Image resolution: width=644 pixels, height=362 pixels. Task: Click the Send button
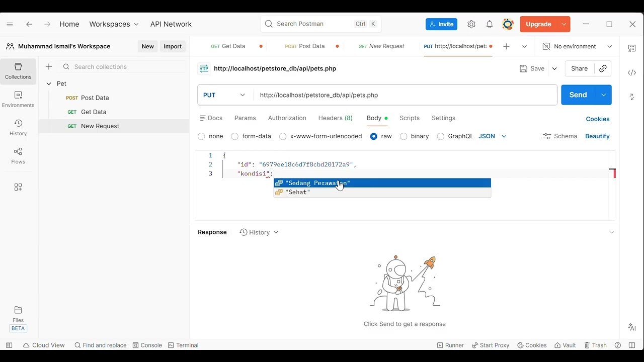click(x=578, y=95)
